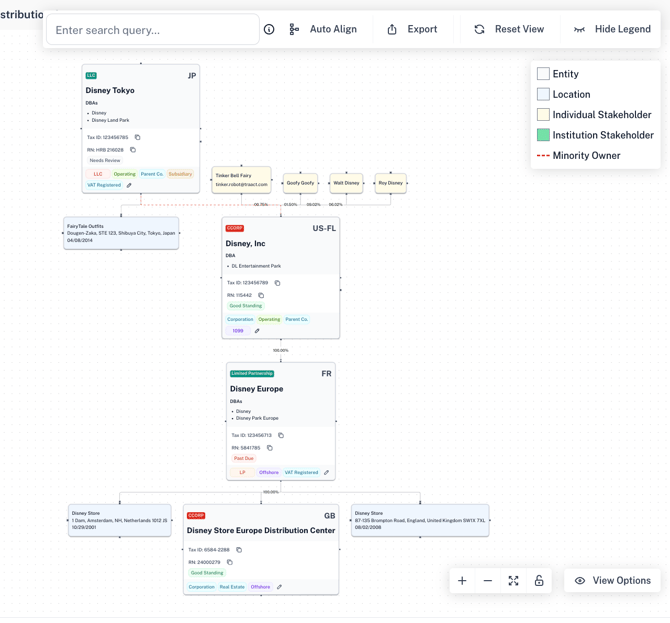This screenshot has width=670, height=623.
Task: Click the search info icon
Action: point(269,29)
